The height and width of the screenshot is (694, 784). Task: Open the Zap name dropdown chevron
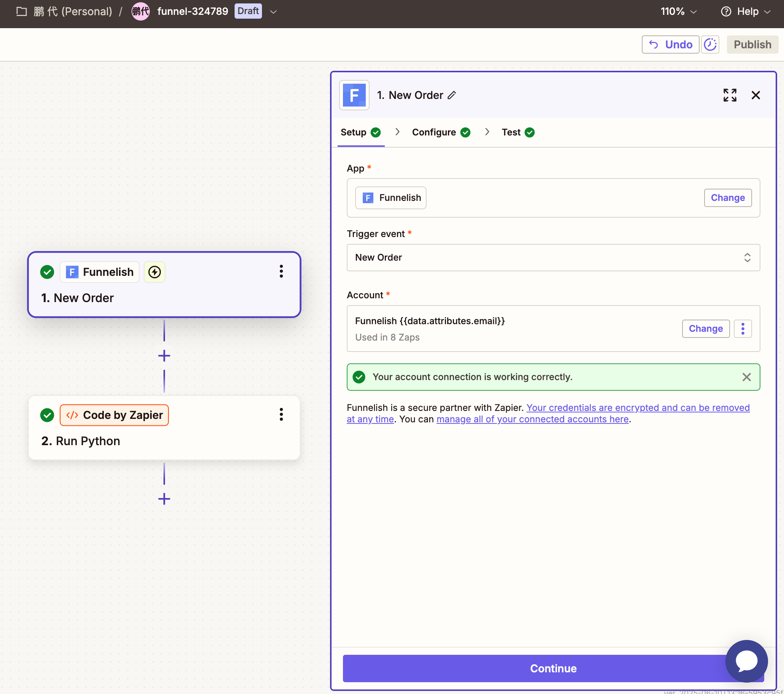(x=273, y=12)
